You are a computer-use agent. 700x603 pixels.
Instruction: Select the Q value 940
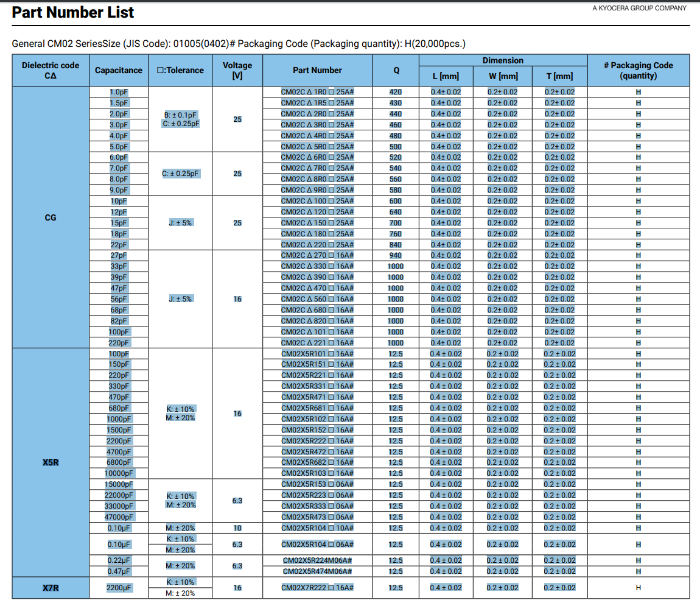(x=396, y=256)
